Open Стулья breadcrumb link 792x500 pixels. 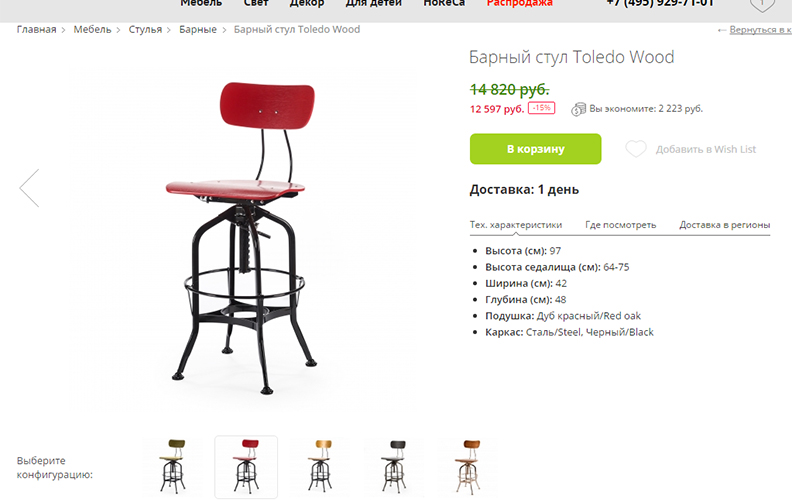(145, 29)
